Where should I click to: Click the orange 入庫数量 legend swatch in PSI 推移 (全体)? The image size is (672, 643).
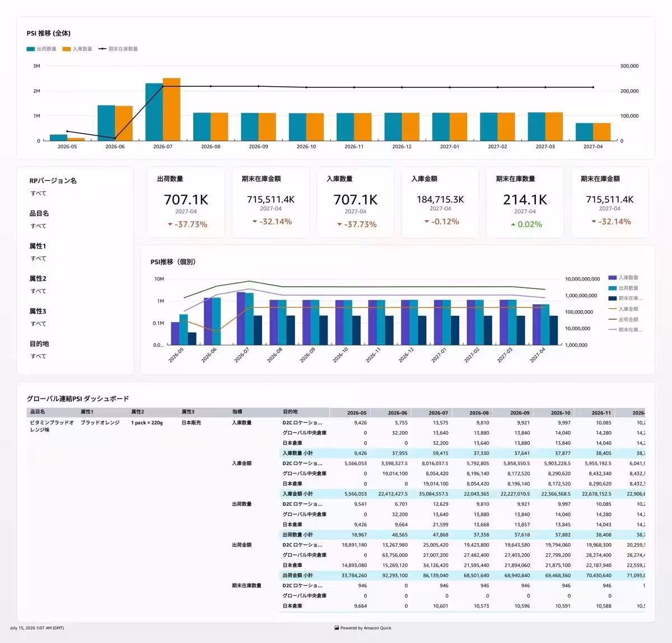(67, 49)
